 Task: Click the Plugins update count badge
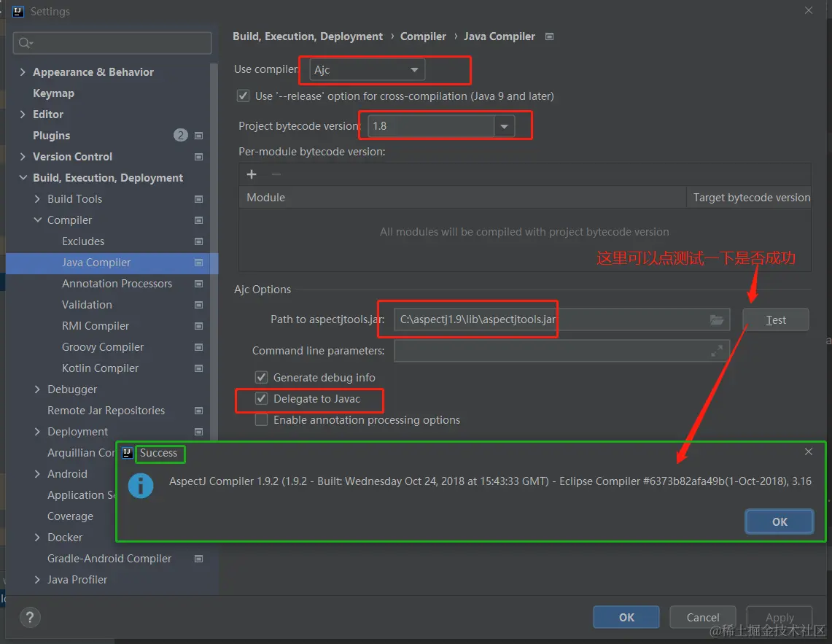(x=180, y=136)
